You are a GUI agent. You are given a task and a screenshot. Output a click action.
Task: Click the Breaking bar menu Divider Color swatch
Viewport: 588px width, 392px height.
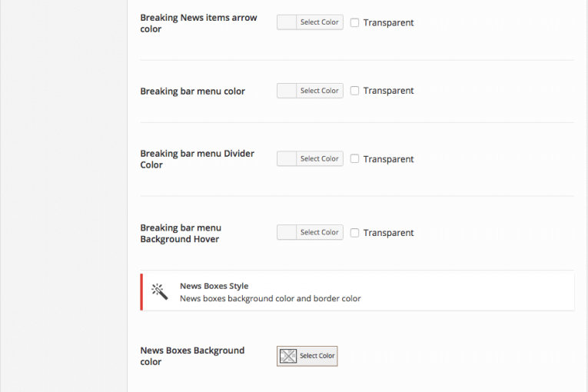[287, 158]
